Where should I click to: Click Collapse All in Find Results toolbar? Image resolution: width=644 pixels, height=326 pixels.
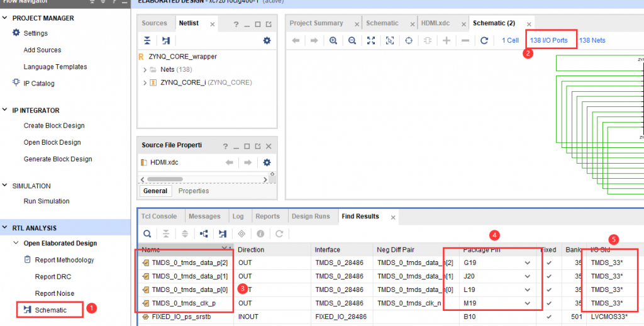(166, 234)
